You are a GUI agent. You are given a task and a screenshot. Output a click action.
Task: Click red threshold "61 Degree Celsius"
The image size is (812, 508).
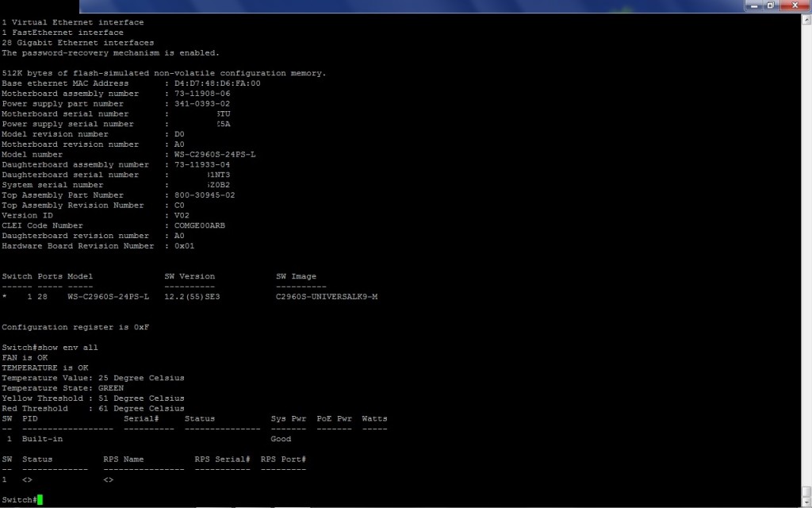pyautogui.click(x=141, y=409)
